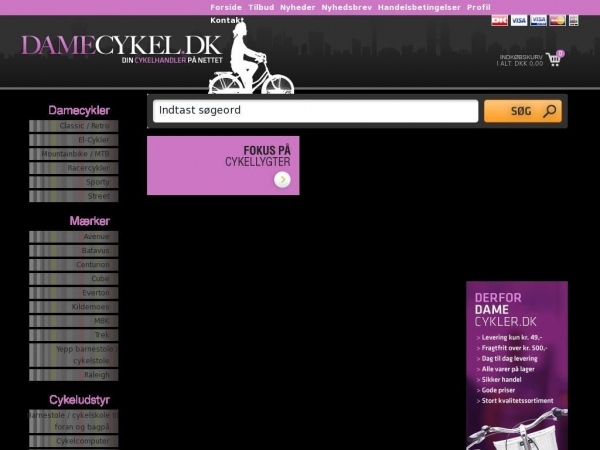Open Racercykler category
This screenshot has height=450, width=600.
tap(73, 168)
